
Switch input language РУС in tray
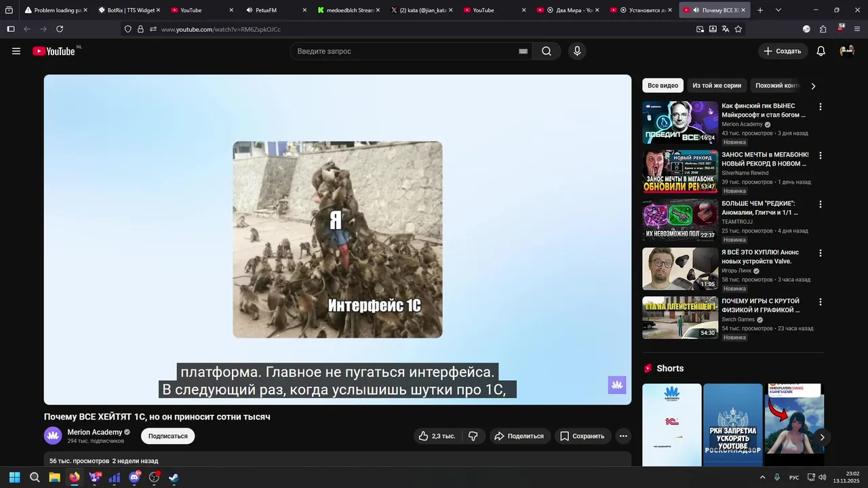click(x=794, y=477)
